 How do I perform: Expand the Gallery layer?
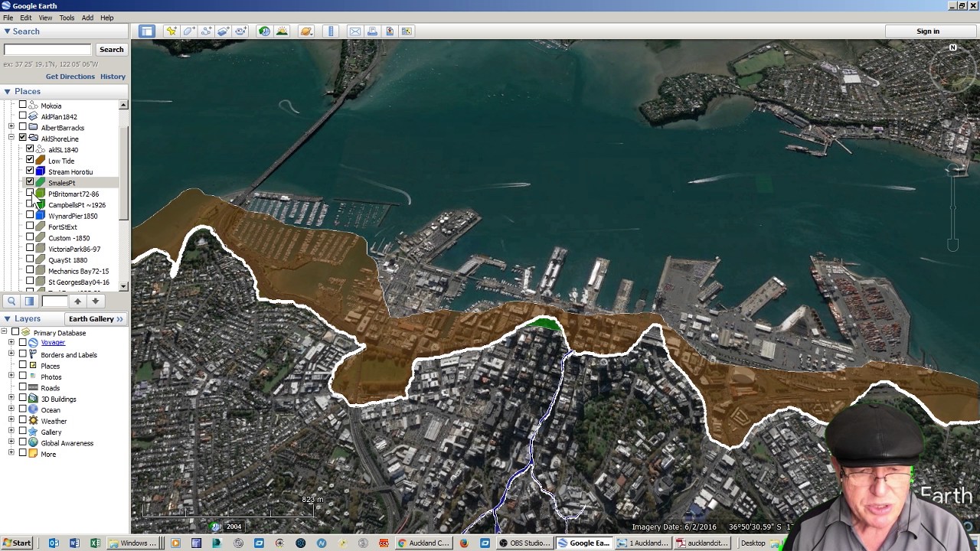[x=11, y=432]
